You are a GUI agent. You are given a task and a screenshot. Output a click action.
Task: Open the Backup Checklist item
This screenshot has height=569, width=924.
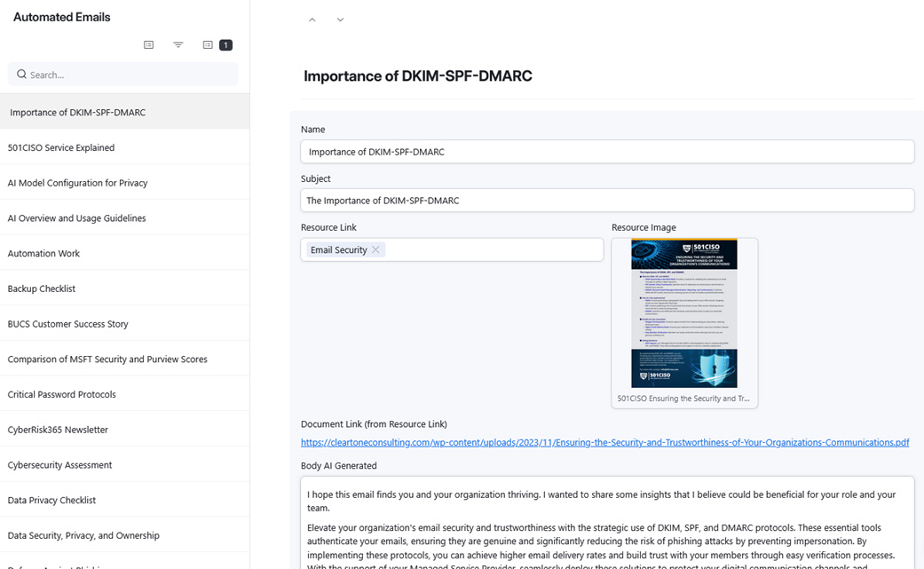pos(42,288)
